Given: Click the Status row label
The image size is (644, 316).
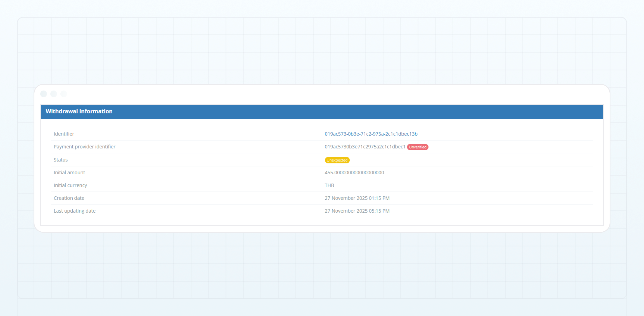Looking at the screenshot, I should point(61,160).
